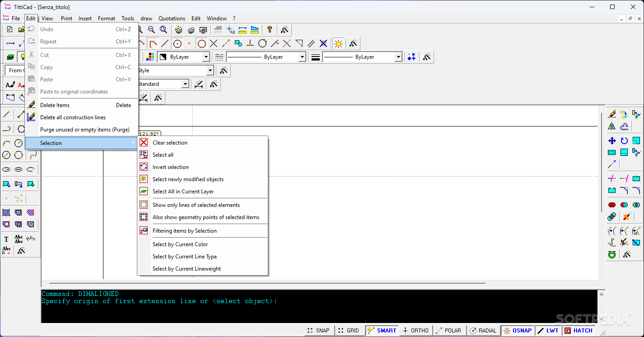The height and width of the screenshot is (337, 644).
Task: Choose Delete all construction lines
Action: [81, 117]
